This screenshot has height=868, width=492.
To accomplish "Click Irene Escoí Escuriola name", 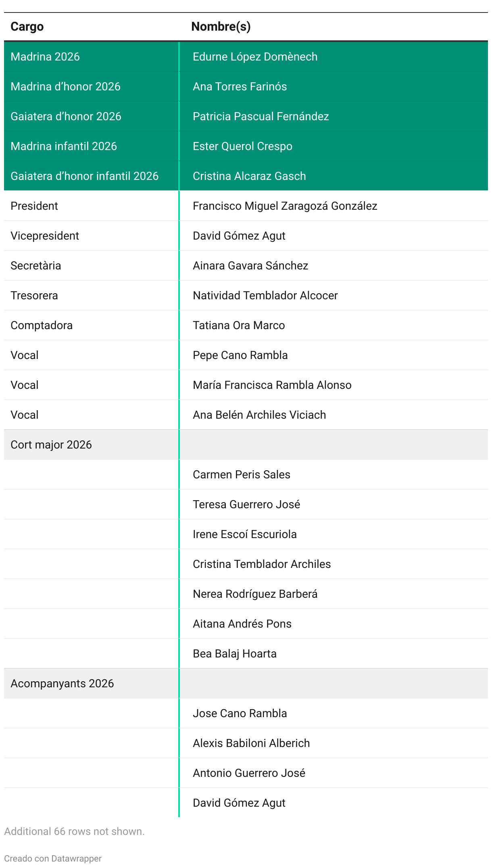I will (x=244, y=534).
